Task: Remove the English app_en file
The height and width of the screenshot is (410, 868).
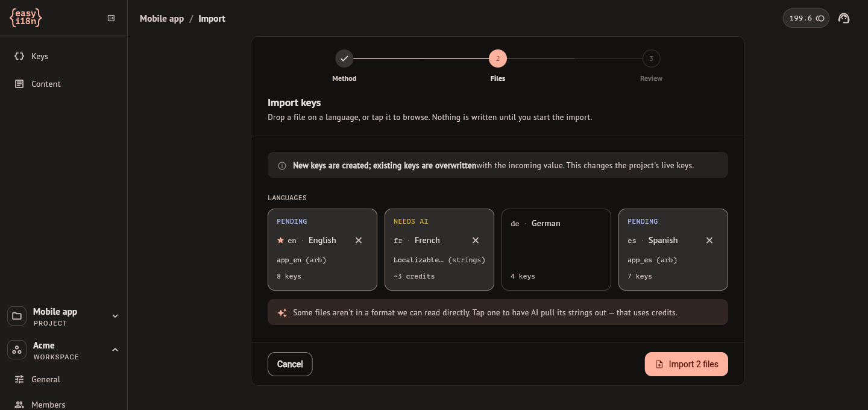Action: click(x=359, y=240)
